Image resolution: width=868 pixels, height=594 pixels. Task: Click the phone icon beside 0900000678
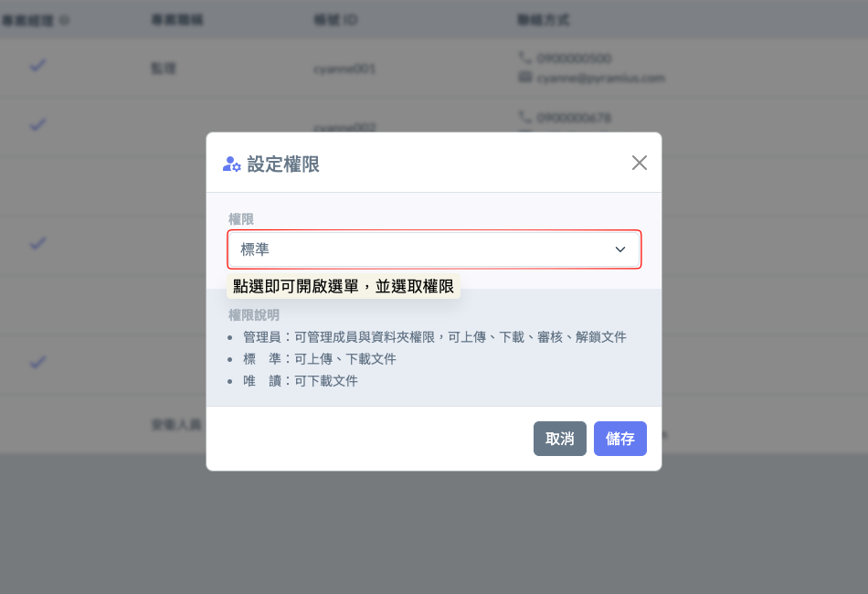[x=524, y=117]
